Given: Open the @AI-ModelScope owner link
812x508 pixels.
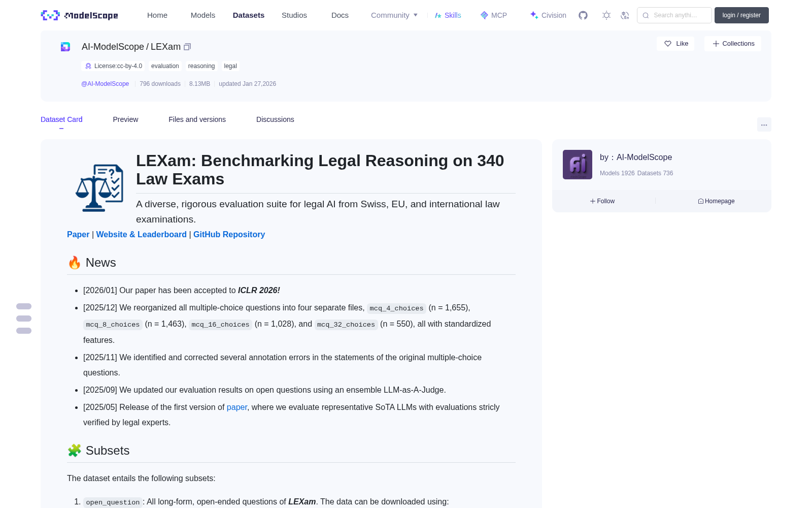Looking at the screenshot, I should 105,84.
